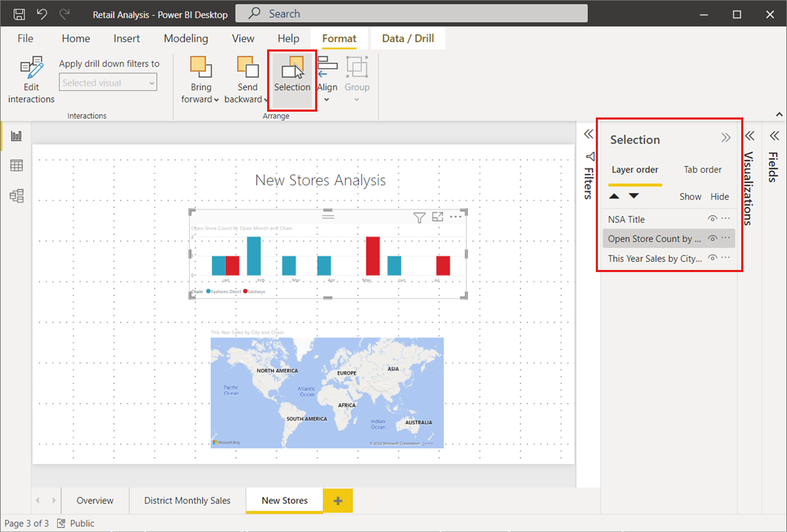Select the Open Store Count layer
This screenshot has width=787, height=532.
pos(669,239)
